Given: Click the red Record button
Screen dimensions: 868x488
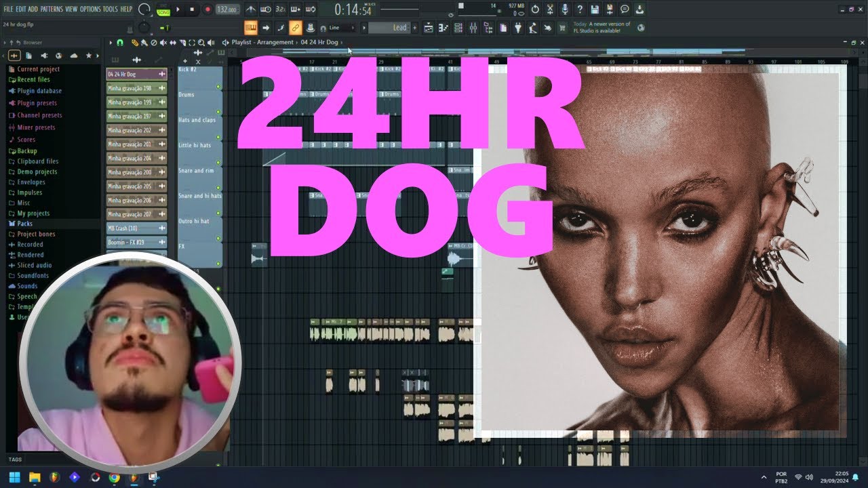Looking at the screenshot, I should (x=208, y=9).
